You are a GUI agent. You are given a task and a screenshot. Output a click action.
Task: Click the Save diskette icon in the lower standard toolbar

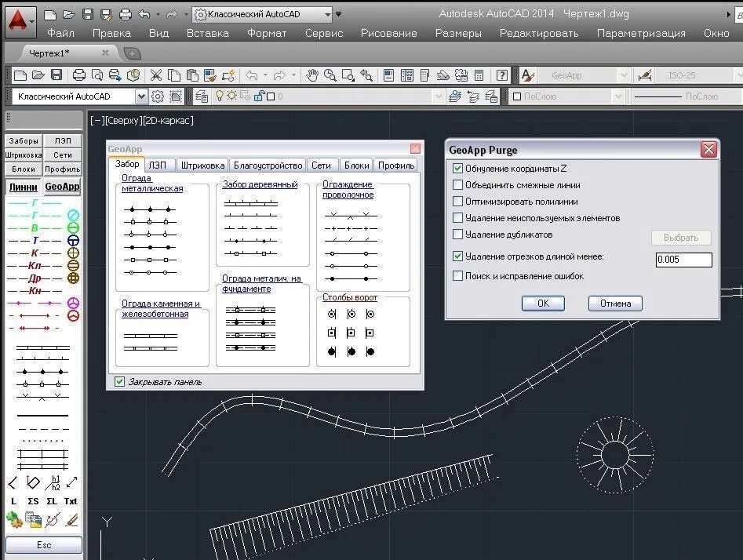tap(56, 75)
